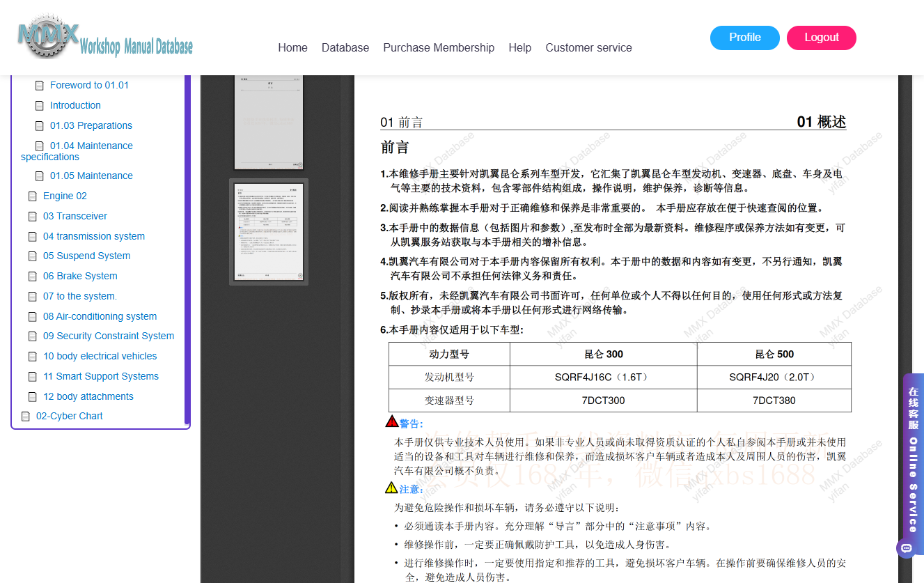Go to Purchase Membership page
This screenshot has height=583, width=924.
[x=439, y=47]
